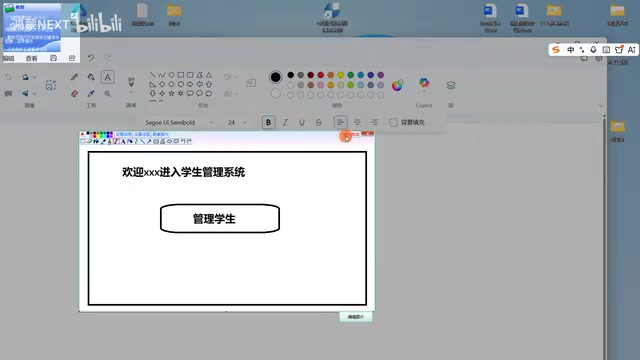
Task: Toggle Italic text formatting
Action: tap(285, 122)
